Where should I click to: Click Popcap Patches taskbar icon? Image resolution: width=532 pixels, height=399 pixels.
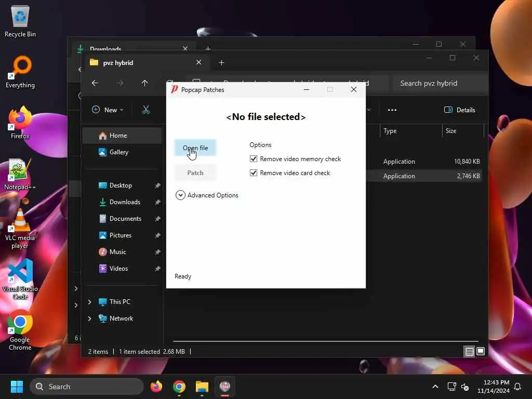click(224, 387)
